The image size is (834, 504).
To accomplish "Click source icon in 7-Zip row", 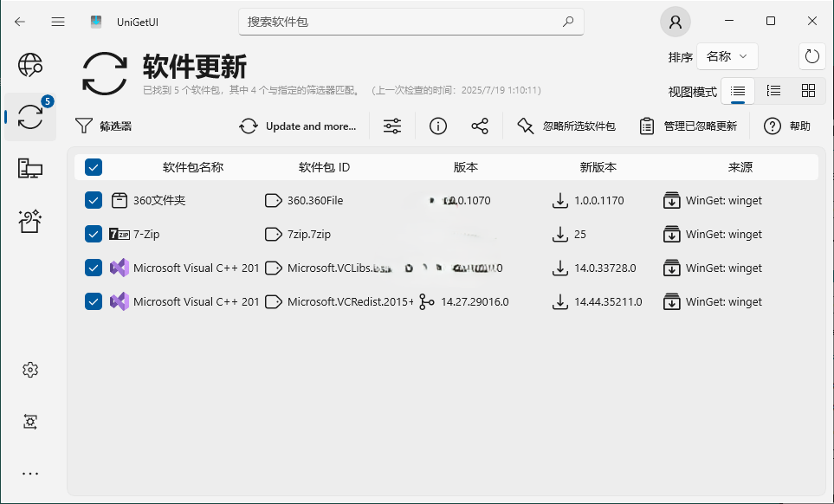I will (x=672, y=234).
